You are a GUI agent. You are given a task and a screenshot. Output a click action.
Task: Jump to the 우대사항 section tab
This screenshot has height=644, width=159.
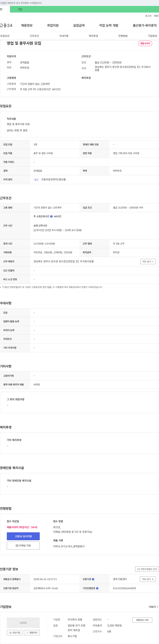coord(64,36)
